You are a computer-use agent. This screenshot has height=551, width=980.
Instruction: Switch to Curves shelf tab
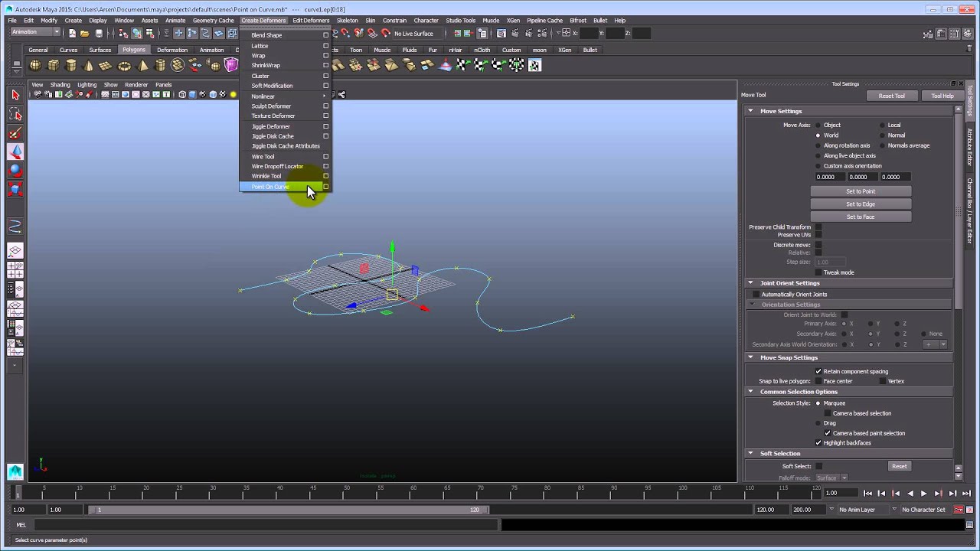[68, 50]
